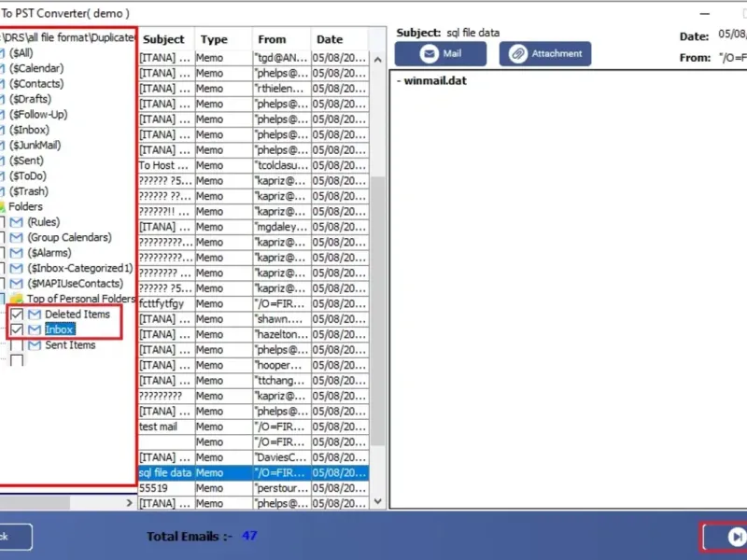This screenshot has width=747, height=560.
Task: Open the ($JunkMail) view
Action: pyautogui.click(x=35, y=146)
